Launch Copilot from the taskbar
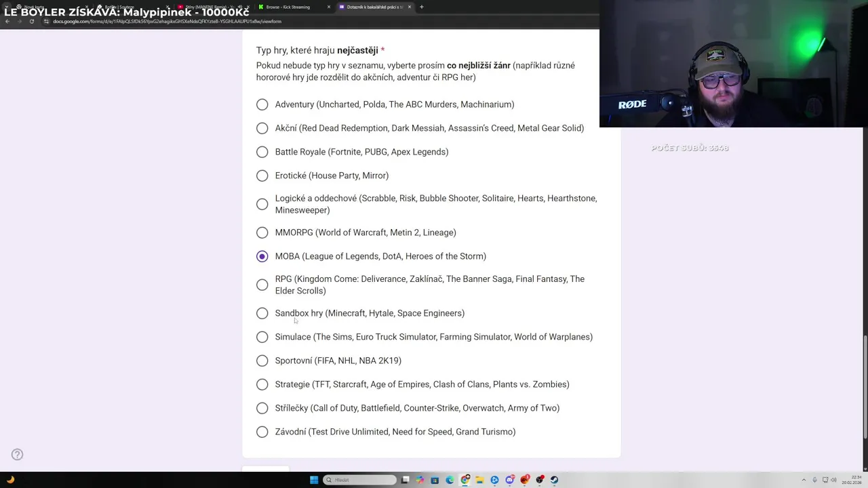Viewport: 868px width, 488px height. [420, 480]
